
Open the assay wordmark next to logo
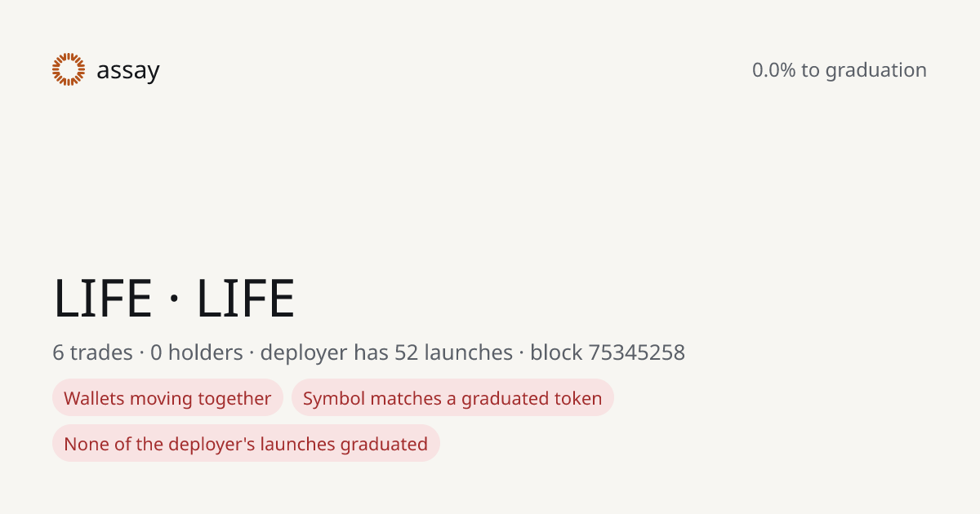point(127,71)
